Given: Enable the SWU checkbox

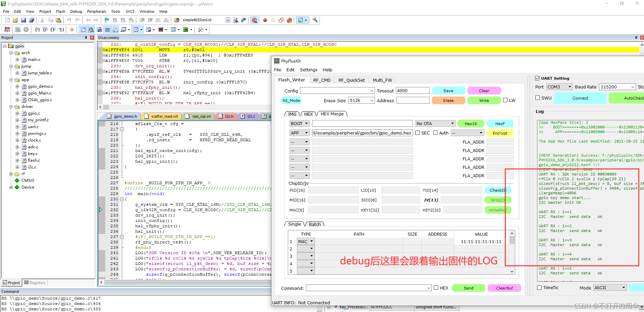Looking at the screenshot, I should (538, 98).
